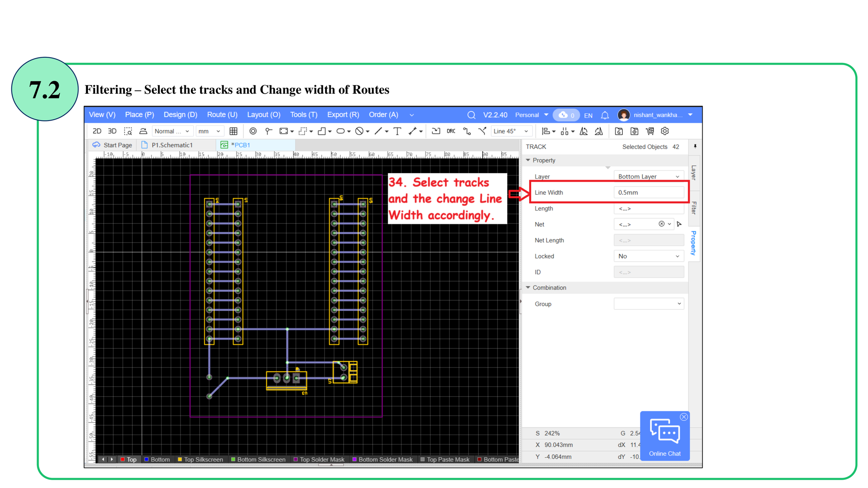
Task: Open the Locked dropdown showing No
Action: tap(649, 256)
